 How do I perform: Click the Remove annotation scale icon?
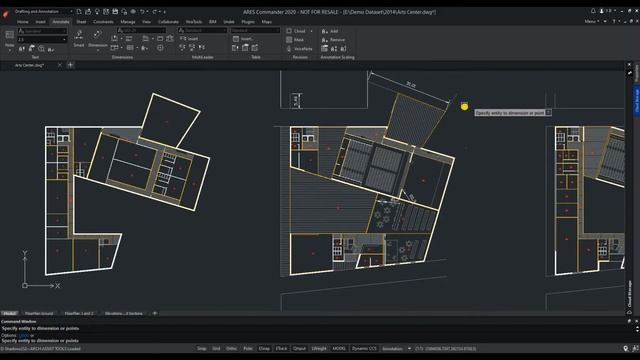coord(325,40)
